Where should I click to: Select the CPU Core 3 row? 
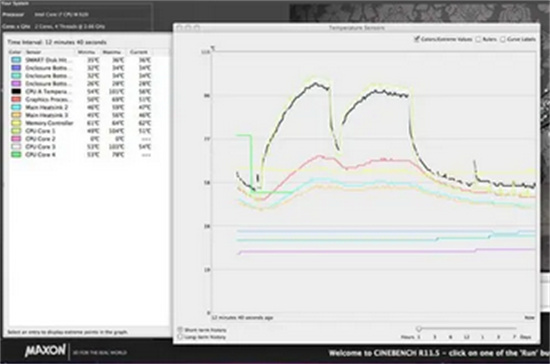click(89, 147)
